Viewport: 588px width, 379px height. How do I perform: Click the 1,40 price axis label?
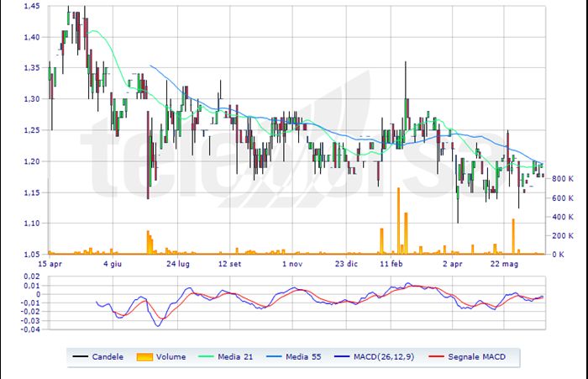[32, 37]
